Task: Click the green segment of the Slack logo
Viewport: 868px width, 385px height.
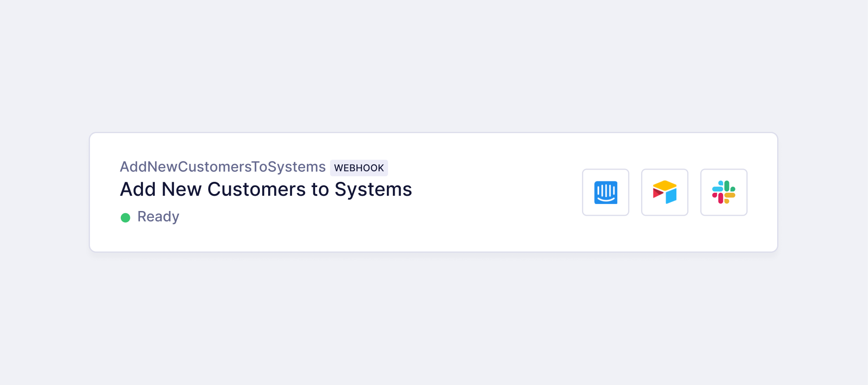Action: pyautogui.click(x=728, y=186)
